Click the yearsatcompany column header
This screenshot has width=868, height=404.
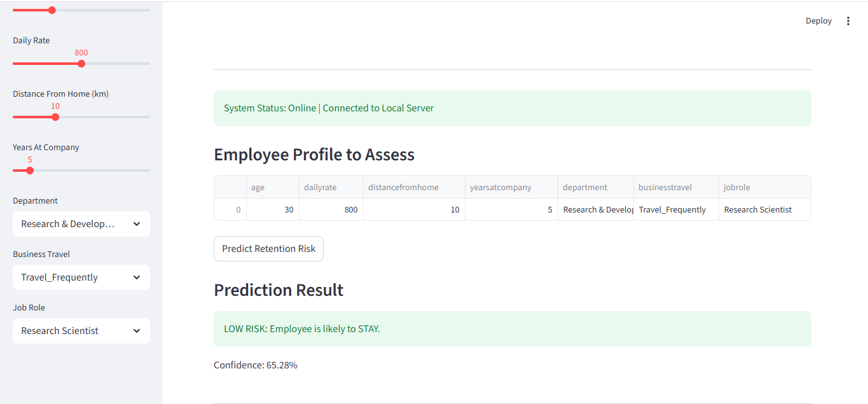tap(511, 187)
